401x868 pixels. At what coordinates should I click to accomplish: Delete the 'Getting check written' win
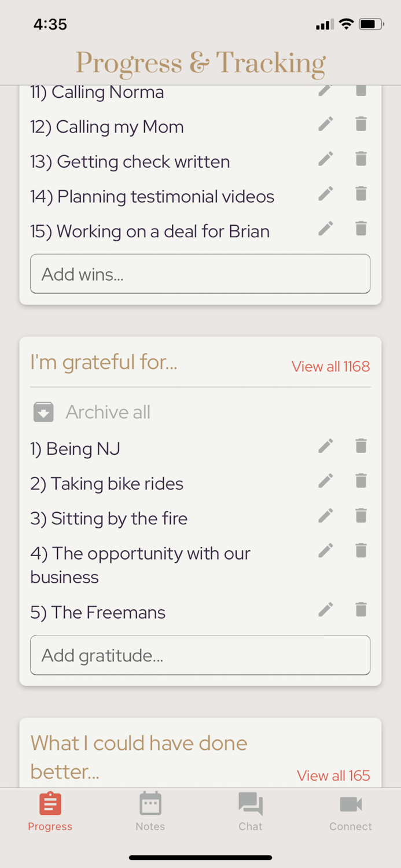(x=361, y=159)
